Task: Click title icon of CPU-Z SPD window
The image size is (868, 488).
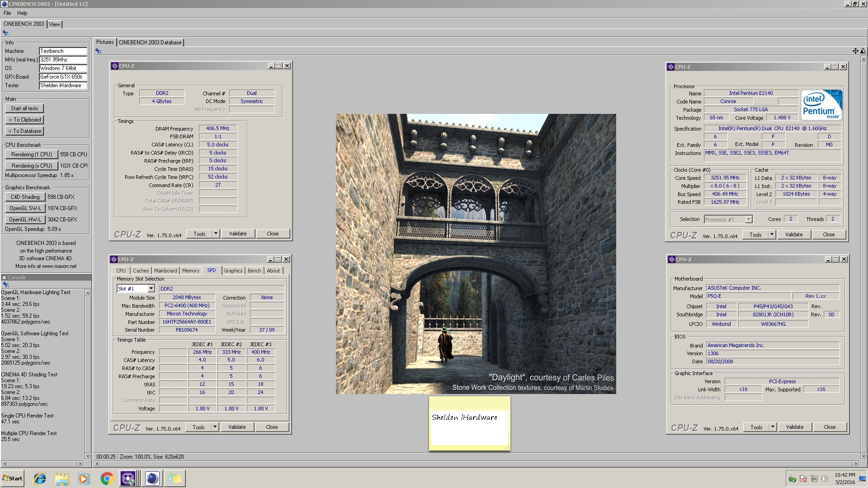Action: pos(113,259)
